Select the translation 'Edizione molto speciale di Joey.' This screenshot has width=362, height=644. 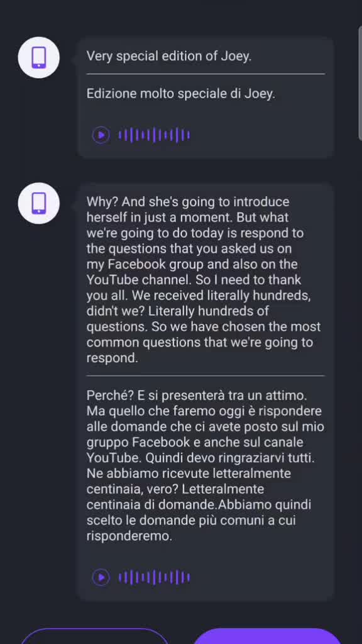pos(180,94)
